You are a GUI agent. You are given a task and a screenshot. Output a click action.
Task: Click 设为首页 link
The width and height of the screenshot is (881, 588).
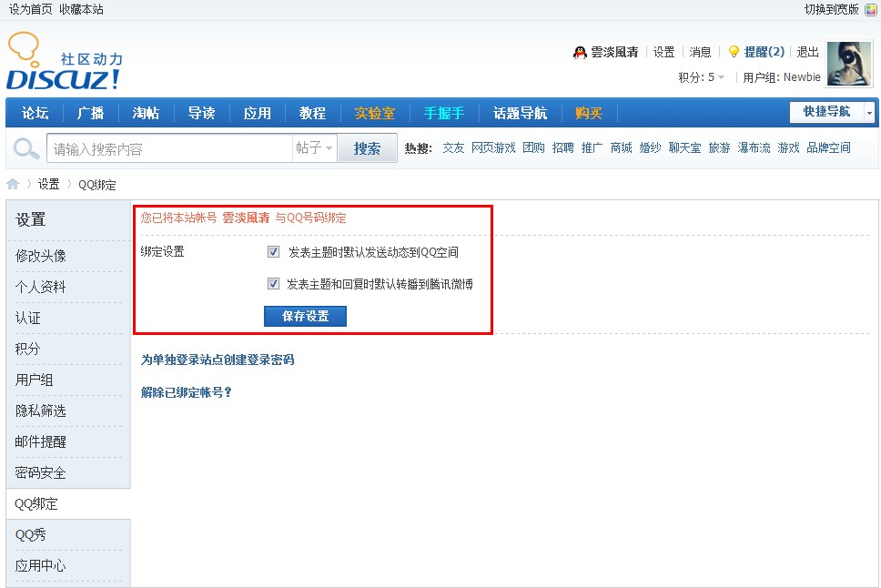click(30, 9)
